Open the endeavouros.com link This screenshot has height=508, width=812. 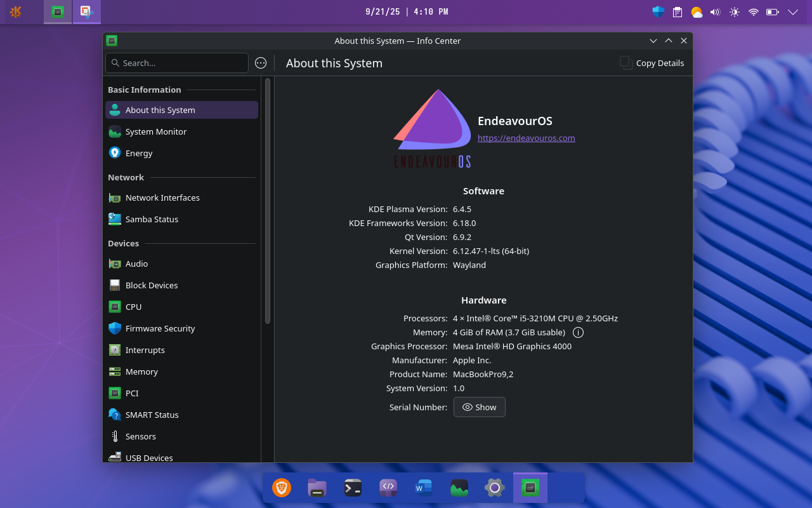(526, 138)
